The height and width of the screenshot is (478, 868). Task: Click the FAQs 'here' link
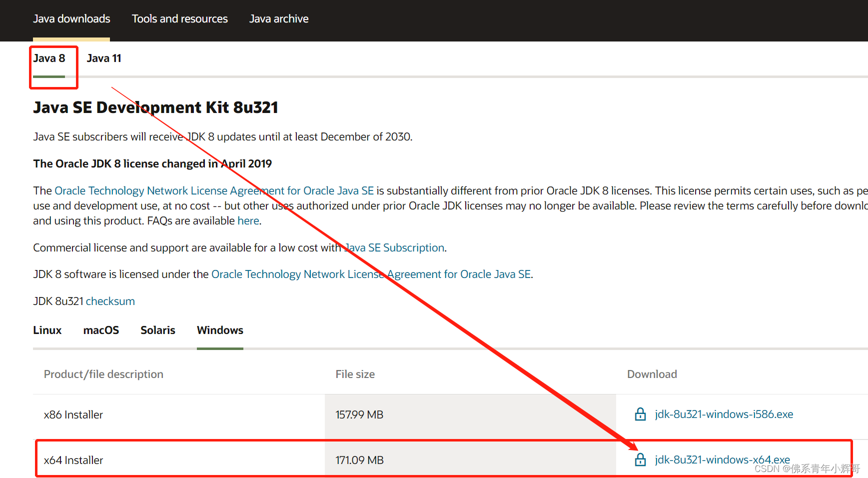point(248,221)
